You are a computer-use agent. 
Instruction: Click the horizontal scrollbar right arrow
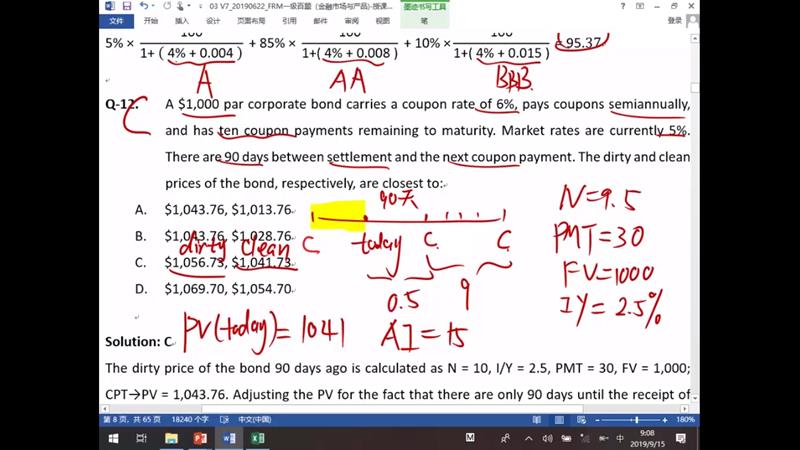(x=685, y=409)
